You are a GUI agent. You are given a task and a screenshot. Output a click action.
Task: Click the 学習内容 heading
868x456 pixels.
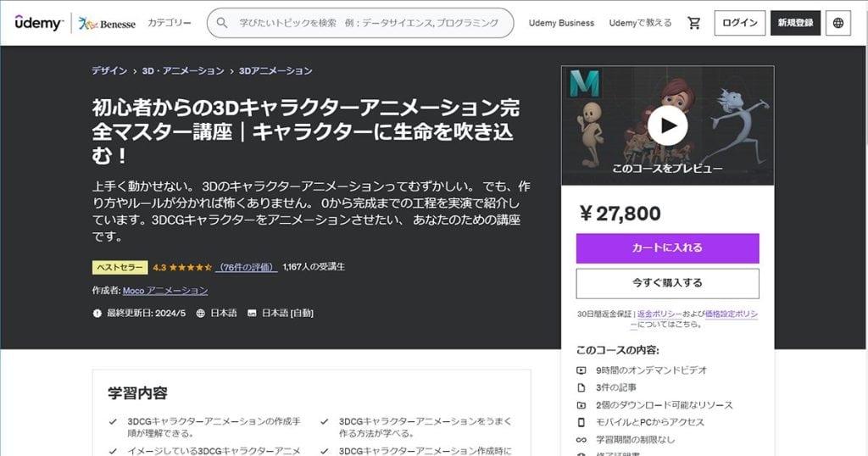click(x=138, y=393)
